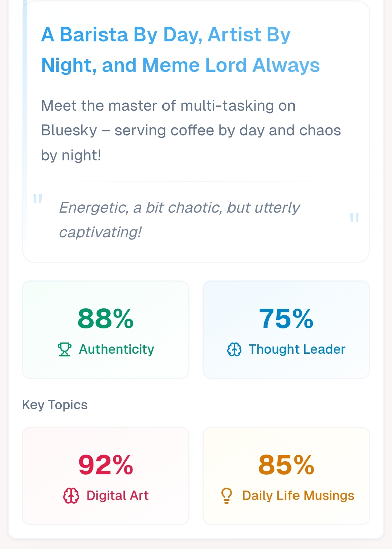Click the Key Topics heading

(55, 405)
